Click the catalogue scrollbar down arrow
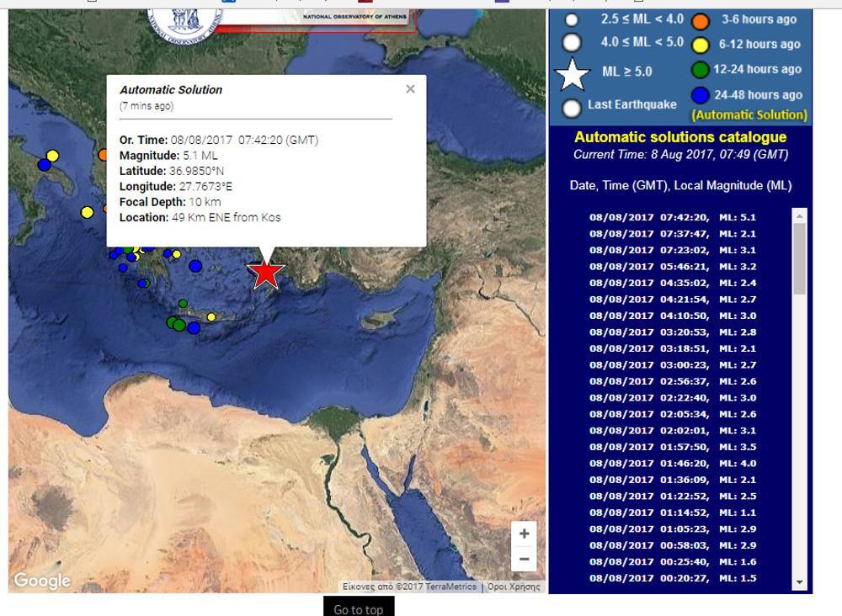This screenshot has width=842, height=616. coord(799,582)
